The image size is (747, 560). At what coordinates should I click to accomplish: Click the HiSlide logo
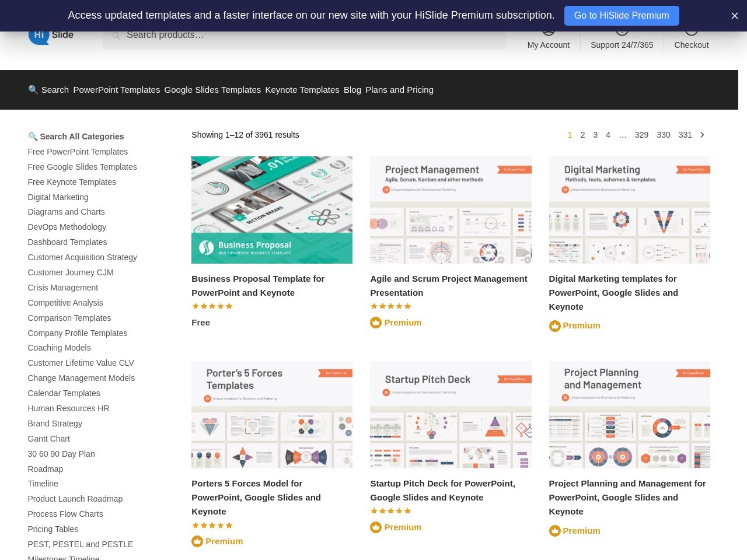pos(51,36)
